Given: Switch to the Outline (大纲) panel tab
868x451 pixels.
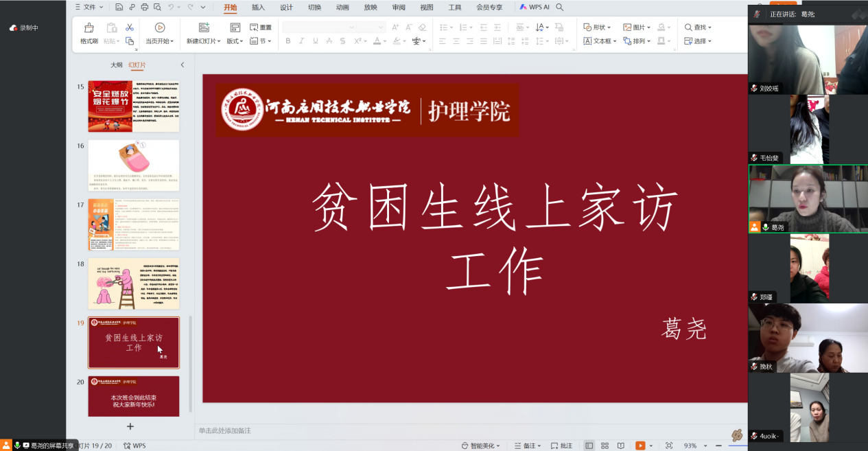Looking at the screenshot, I should tap(117, 65).
